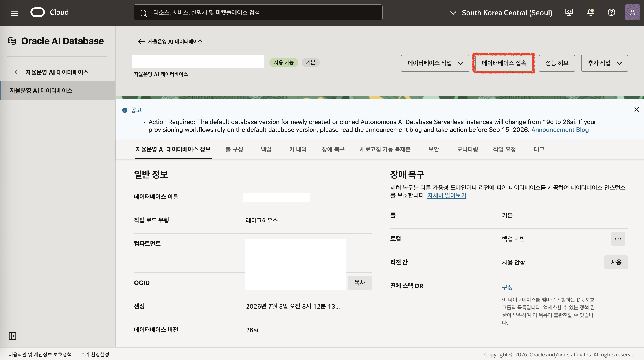Click sidebar parent link 자율운영 AI 데이터베이스
The width and height of the screenshot is (644, 360).
click(x=57, y=72)
